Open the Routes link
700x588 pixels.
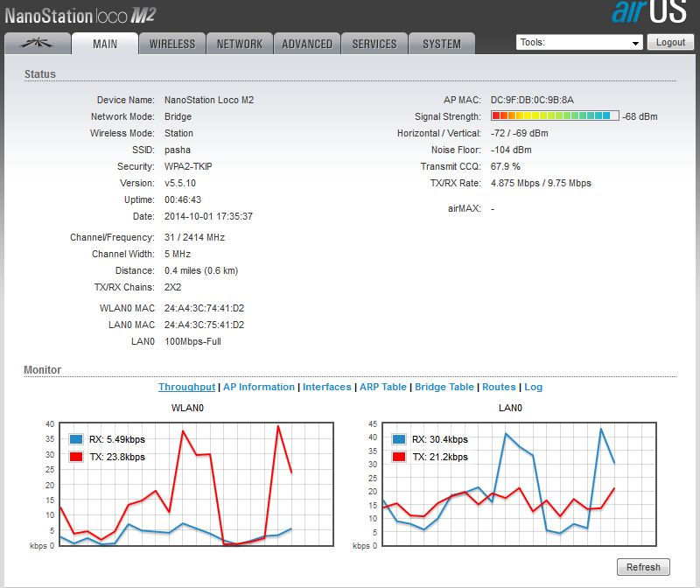pyautogui.click(x=499, y=387)
